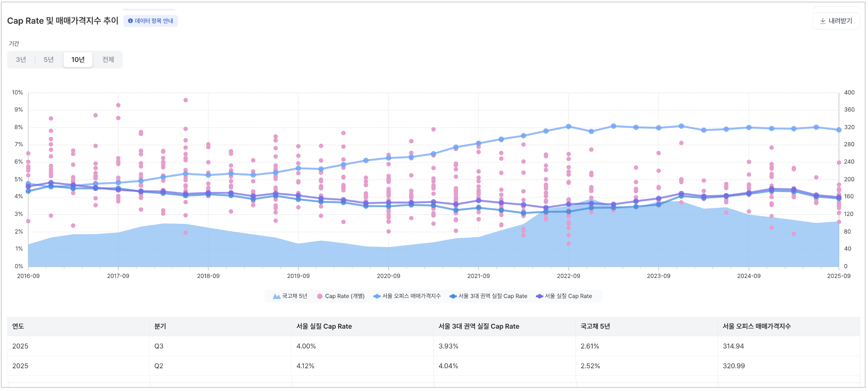This screenshot has width=868, height=391.
Task: Click the 국고채 5년 area legend icon
Action: click(x=277, y=296)
